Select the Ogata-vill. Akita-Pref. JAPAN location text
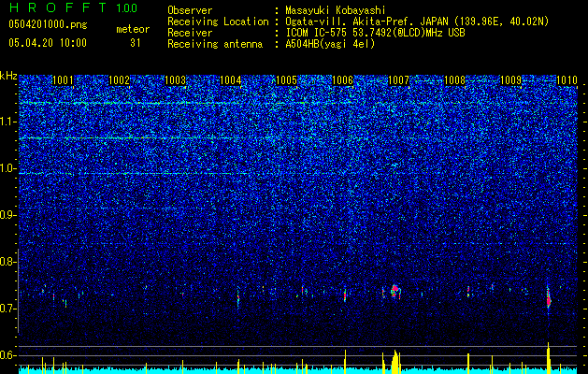 pos(417,22)
